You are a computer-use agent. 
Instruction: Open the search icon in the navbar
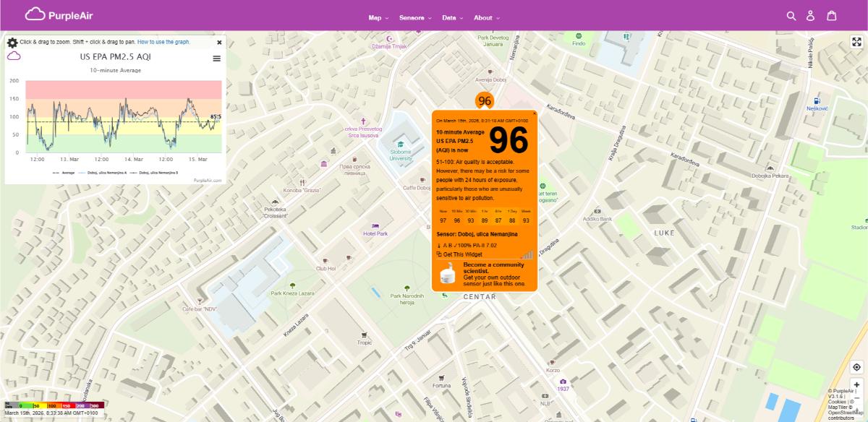pyautogui.click(x=791, y=14)
